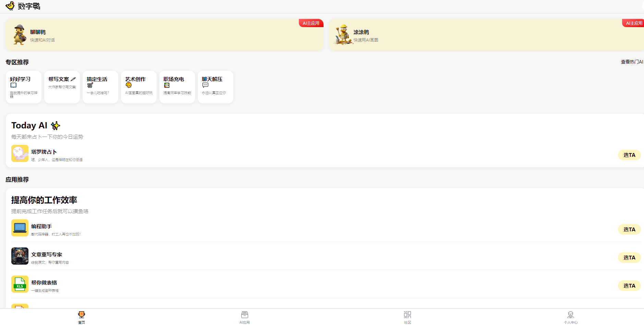Viewport: 644px width, 325px height.
Task: Click the 塔罗牌占卜 app icon
Action: coord(20,153)
